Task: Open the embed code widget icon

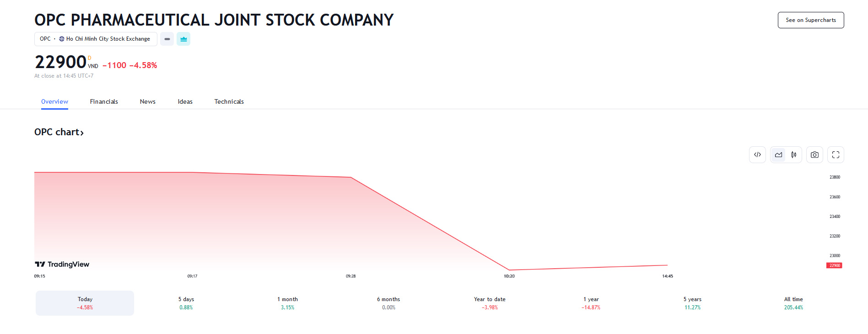Action: 757,155
